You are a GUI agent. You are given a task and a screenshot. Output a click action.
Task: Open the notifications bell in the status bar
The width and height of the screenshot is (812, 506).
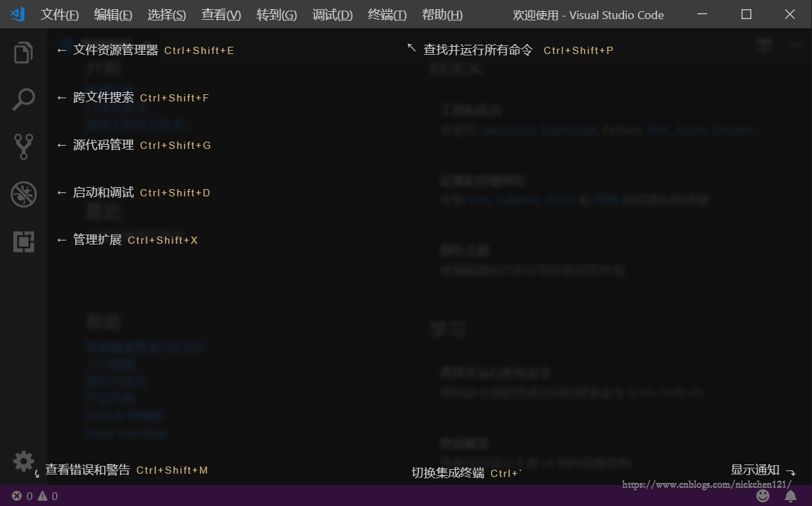tap(791, 495)
